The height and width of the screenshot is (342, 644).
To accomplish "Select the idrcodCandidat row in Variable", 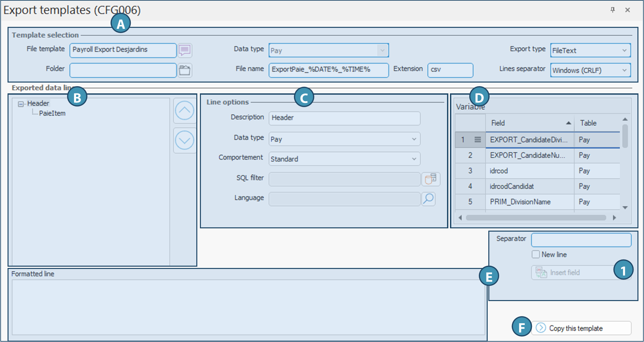I will click(529, 186).
